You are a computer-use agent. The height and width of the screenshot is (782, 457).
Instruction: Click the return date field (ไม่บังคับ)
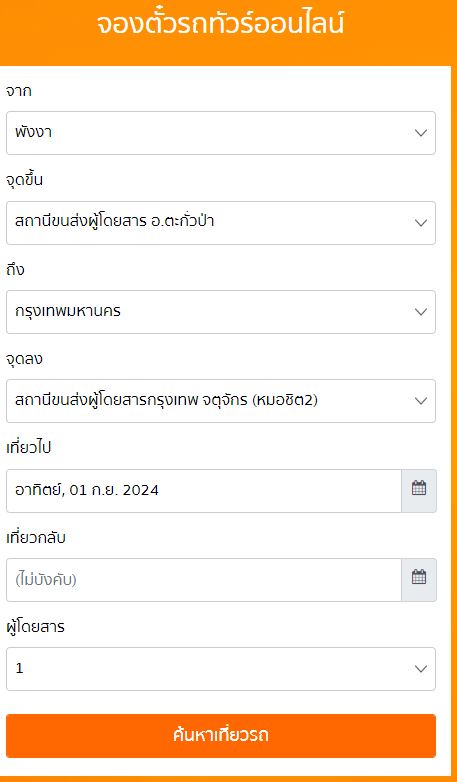click(204, 580)
